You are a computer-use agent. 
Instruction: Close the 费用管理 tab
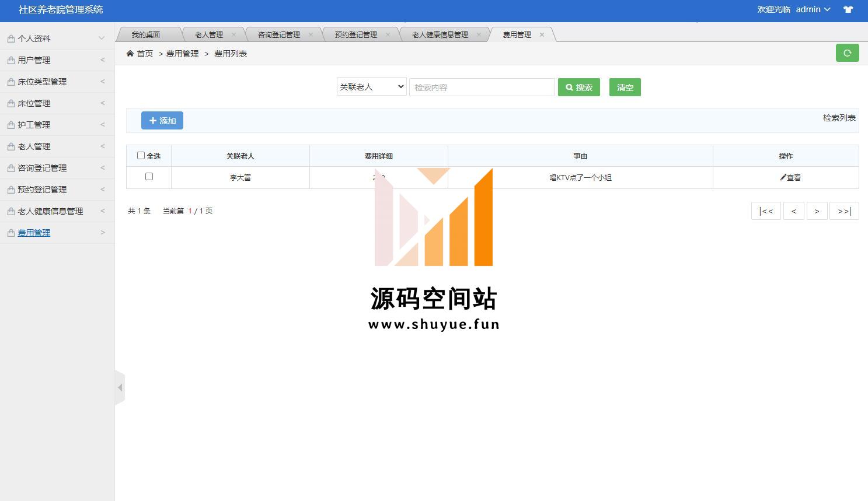click(x=542, y=34)
